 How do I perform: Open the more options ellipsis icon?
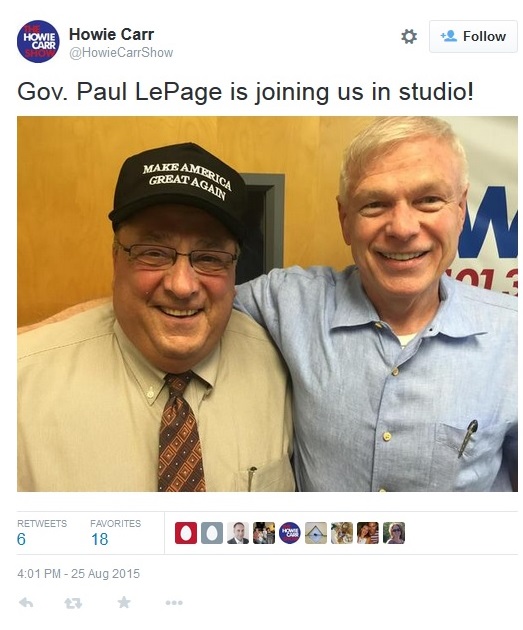(174, 603)
